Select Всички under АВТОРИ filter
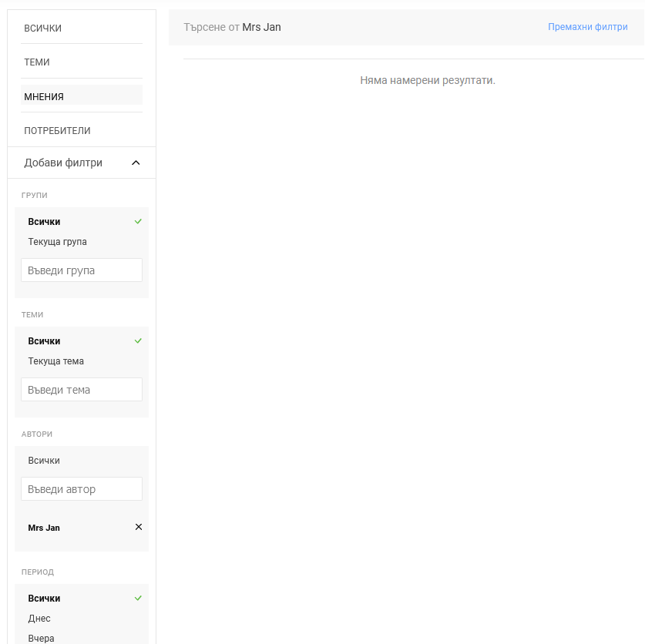The image size is (645, 644). point(82,461)
